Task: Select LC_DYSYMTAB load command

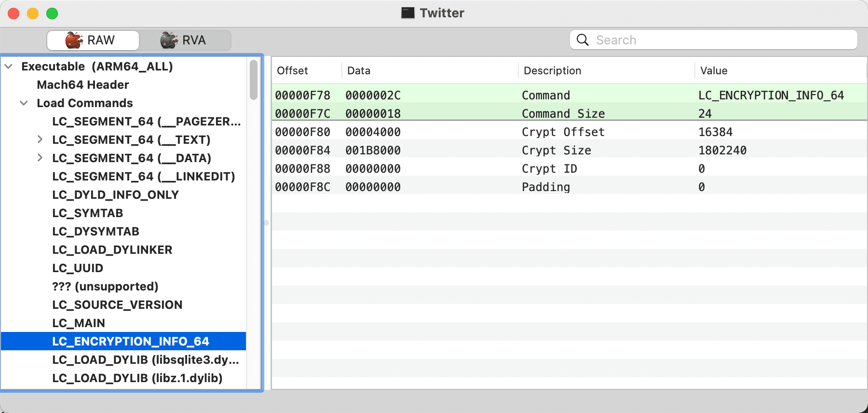Action: click(x=95, y=232)
